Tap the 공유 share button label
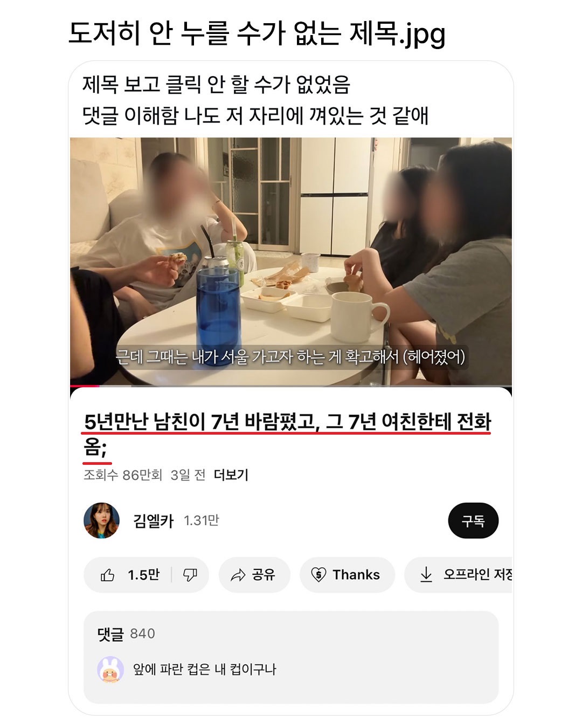 264,575
